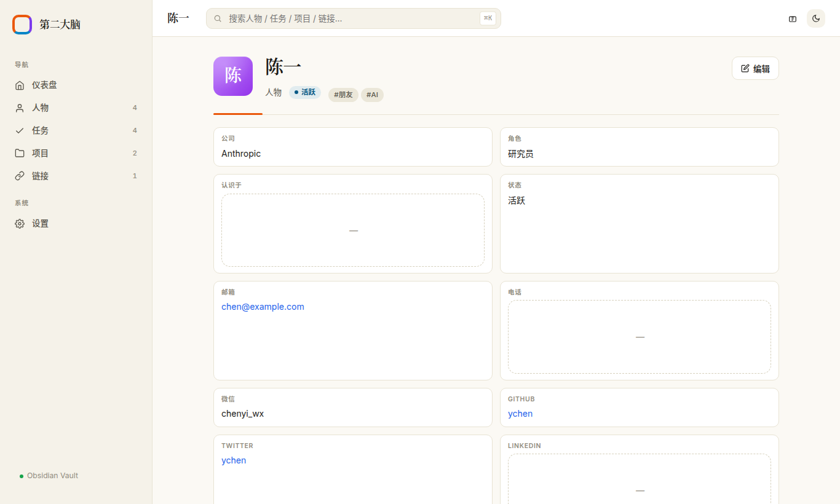Open 链接 in the sidebar
Image resolution: width=840 pixels, height=504 pixels.
pyautogui.click(x=76, y=176)
